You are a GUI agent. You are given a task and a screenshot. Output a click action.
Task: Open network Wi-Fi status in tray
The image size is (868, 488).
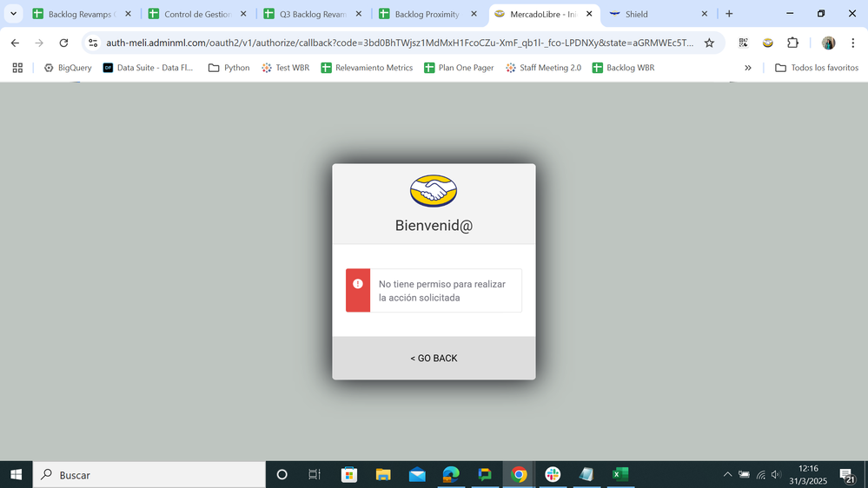[760, 475]
